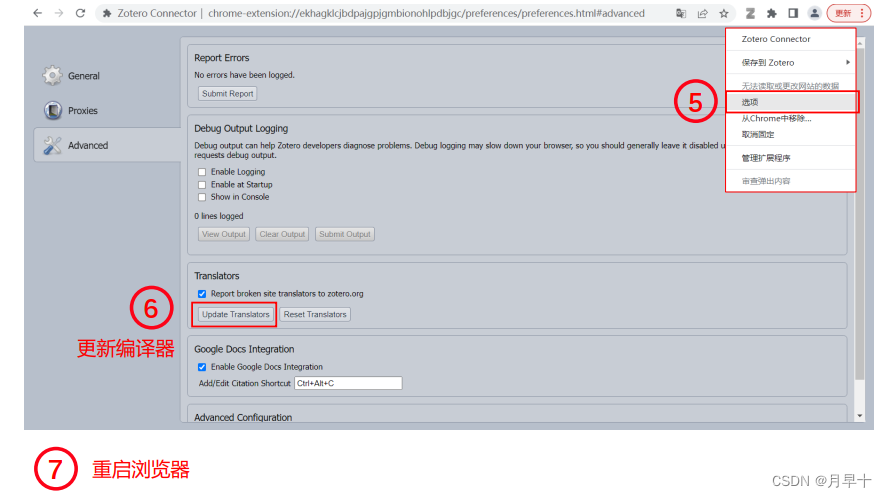The width and height of the screenshot is (887, 497).
Task: Click the "0 lines logged" text
Action: (x=218, y=217)
